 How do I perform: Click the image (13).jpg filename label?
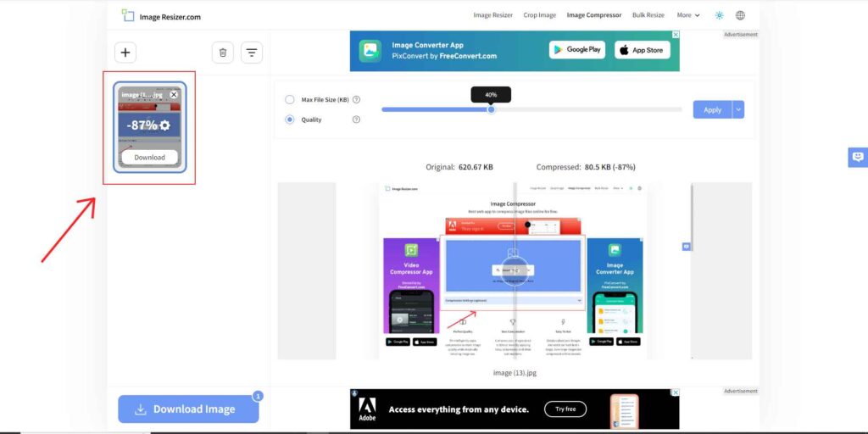[515, 373]
